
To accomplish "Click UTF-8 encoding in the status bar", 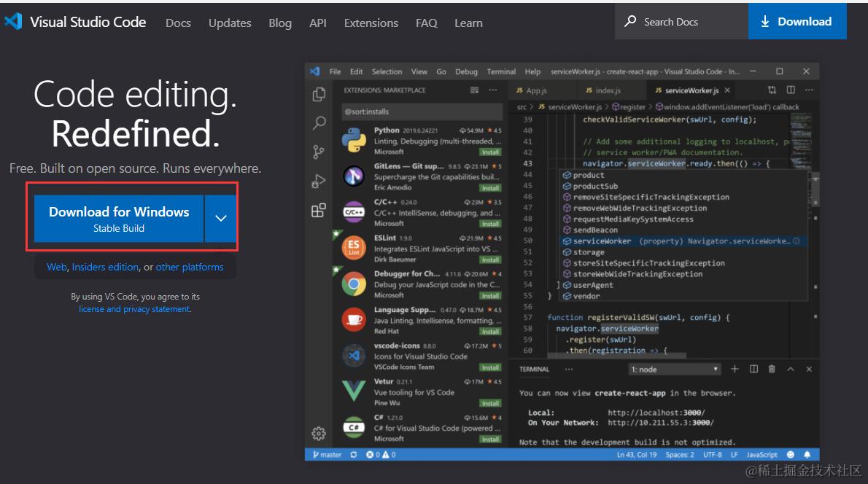I will coord(713,455).
